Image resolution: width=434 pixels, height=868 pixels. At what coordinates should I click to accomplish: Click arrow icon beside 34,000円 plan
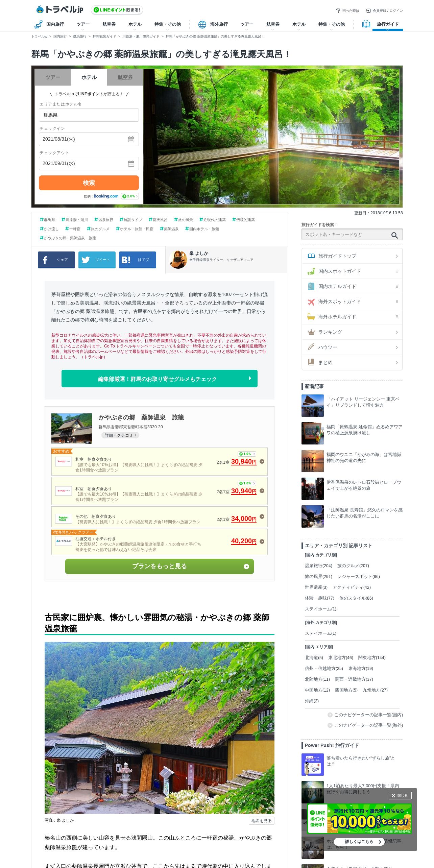262,516
